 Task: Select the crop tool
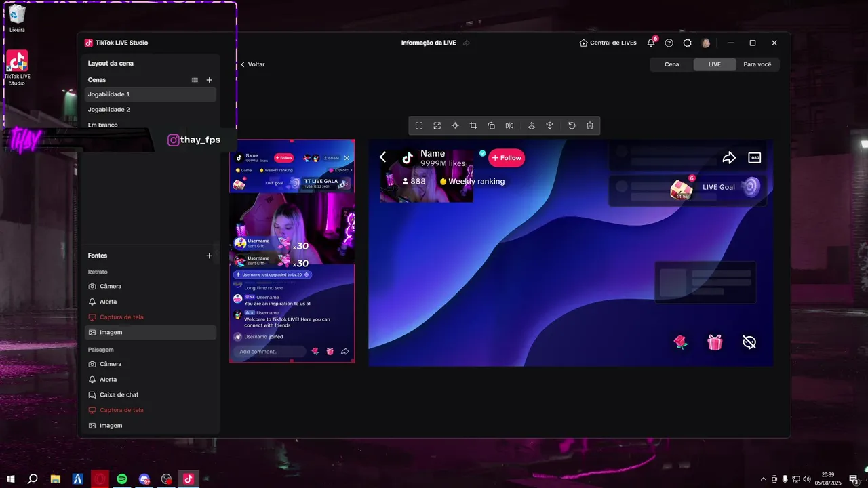click(473, 125)
